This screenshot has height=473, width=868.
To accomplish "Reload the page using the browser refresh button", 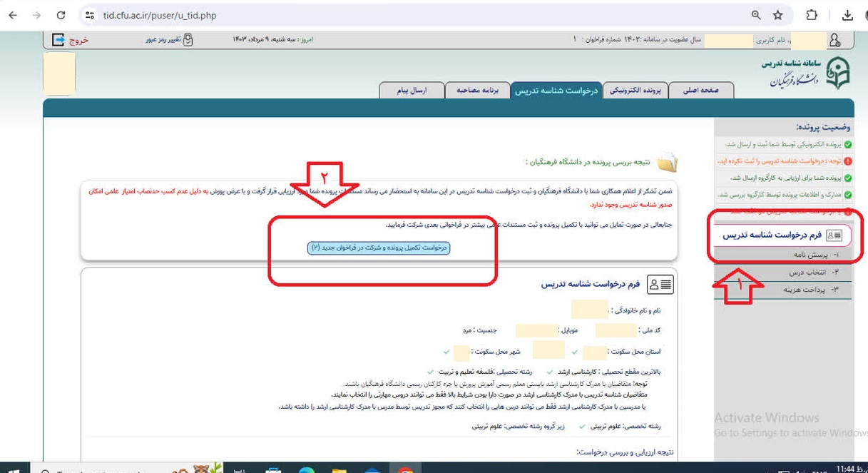I will pos(61,15).
